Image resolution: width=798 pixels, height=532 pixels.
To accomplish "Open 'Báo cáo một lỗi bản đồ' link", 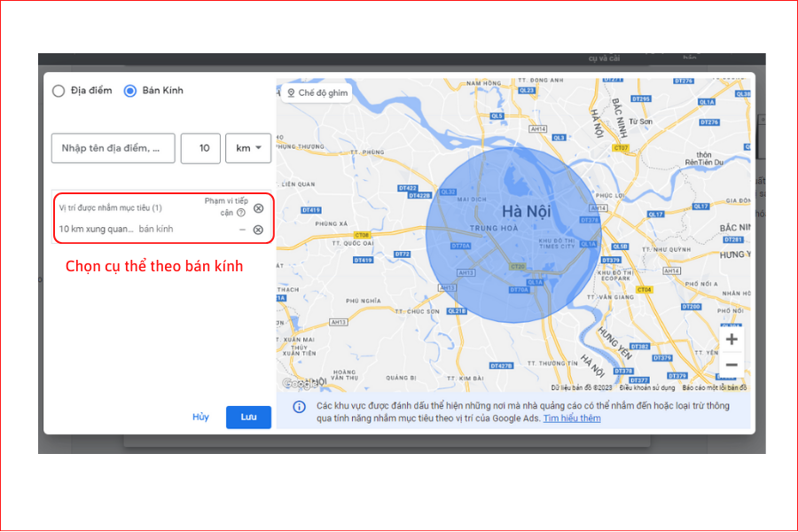I will [x=714, y=388].
